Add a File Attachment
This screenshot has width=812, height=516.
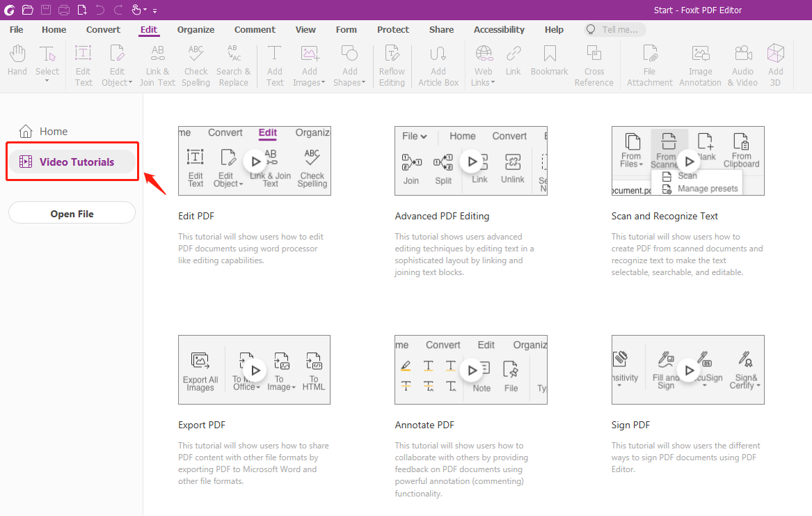point(649,65)
